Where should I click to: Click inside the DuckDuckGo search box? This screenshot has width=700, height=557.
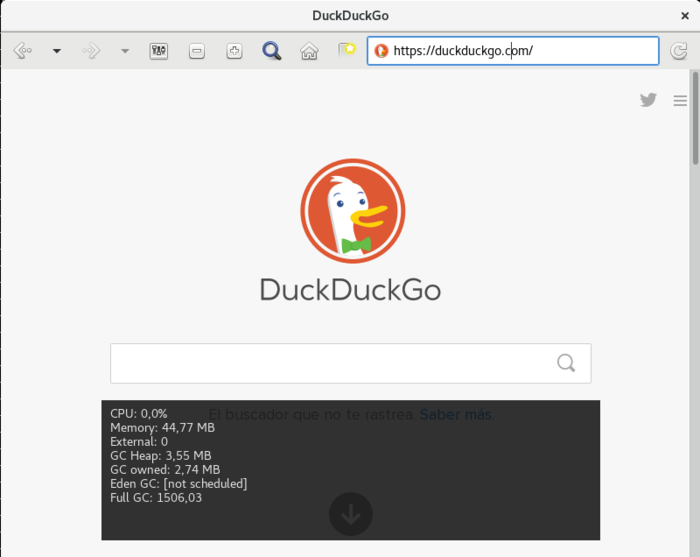pyautogui.click(x=330, y=363)
